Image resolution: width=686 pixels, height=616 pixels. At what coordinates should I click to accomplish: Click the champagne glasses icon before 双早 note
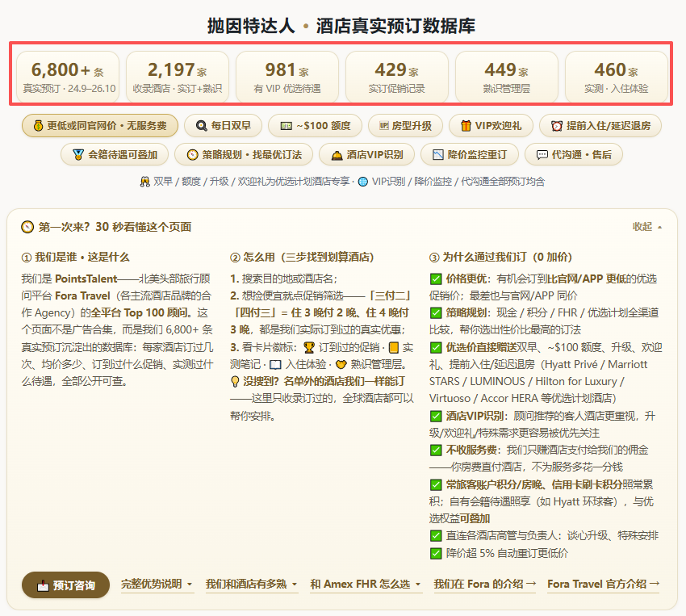tap(144, 182)
